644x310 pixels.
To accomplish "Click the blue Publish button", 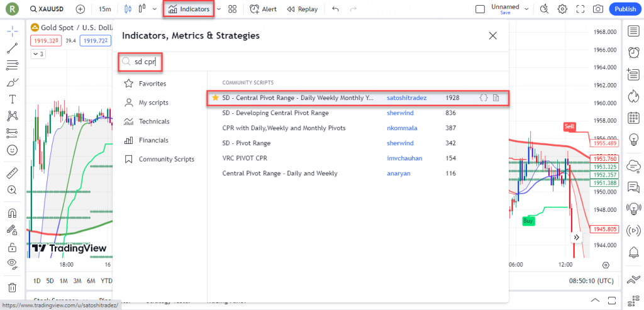I will (x=625, y=9).
